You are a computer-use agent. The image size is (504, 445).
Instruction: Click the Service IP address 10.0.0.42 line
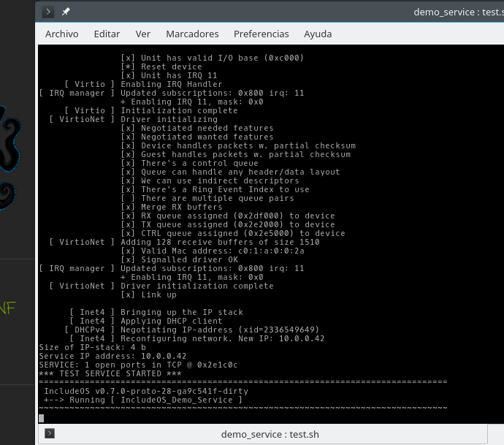pos(107,356)
